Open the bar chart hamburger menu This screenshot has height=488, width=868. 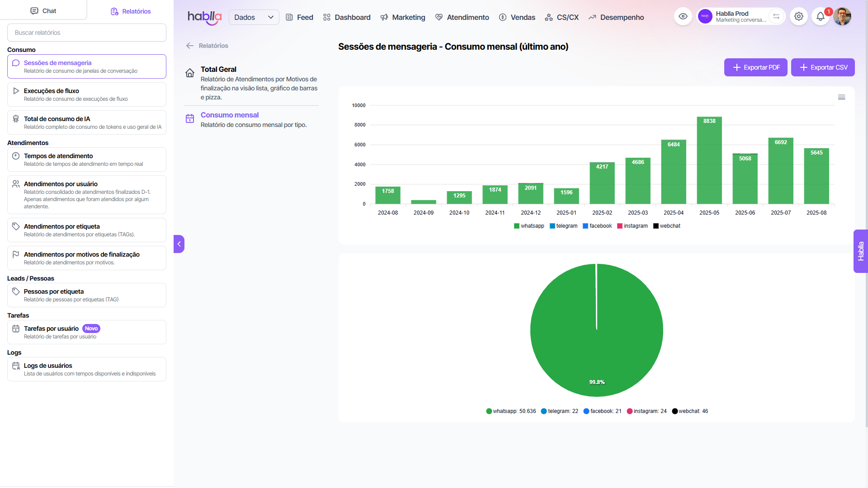click(x=841, y=97)
